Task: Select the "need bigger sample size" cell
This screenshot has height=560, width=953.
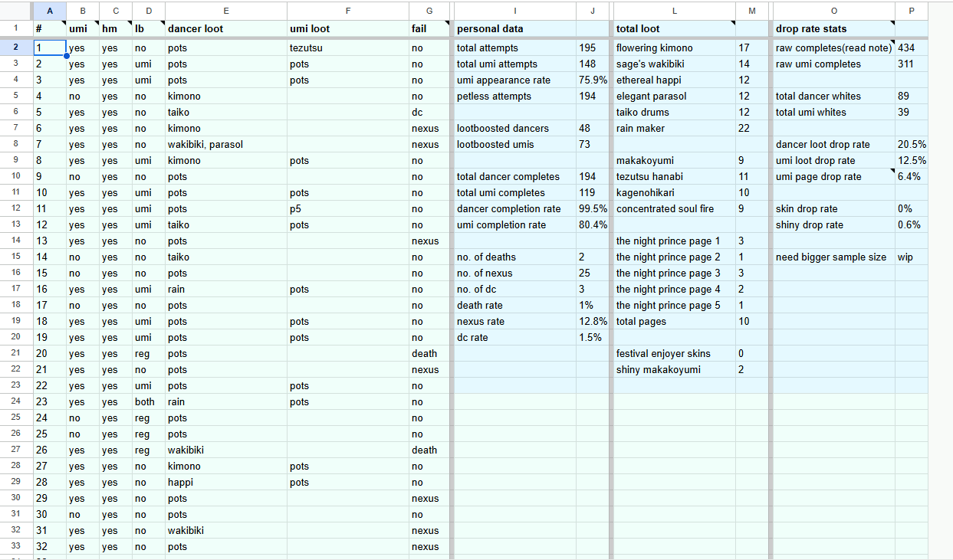Action: (833, 257)
